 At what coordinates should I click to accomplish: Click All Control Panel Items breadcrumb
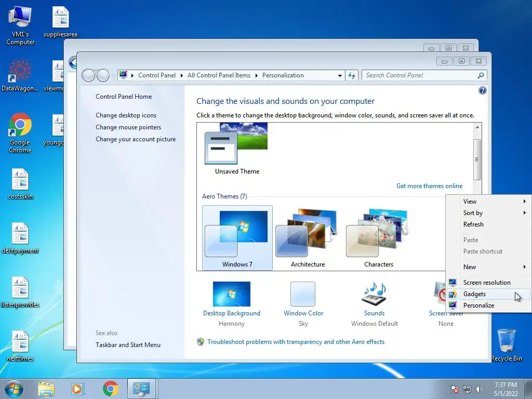coord(219,75)
